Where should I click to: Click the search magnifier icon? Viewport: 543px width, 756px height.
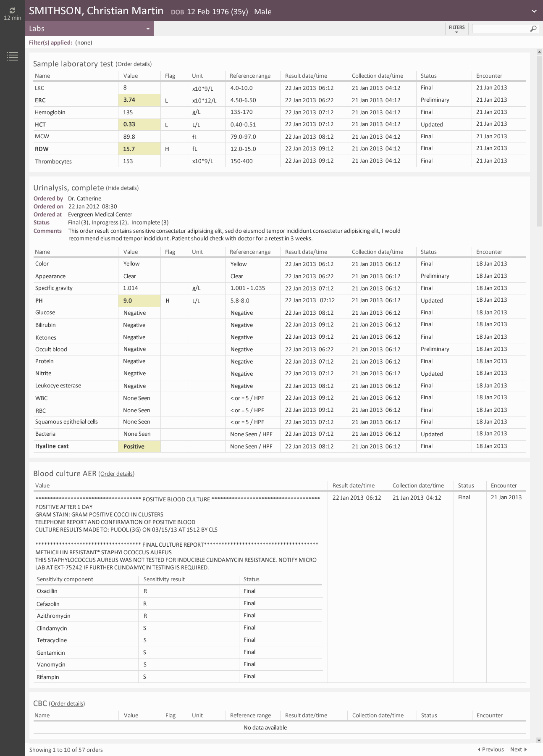[533, 29]
